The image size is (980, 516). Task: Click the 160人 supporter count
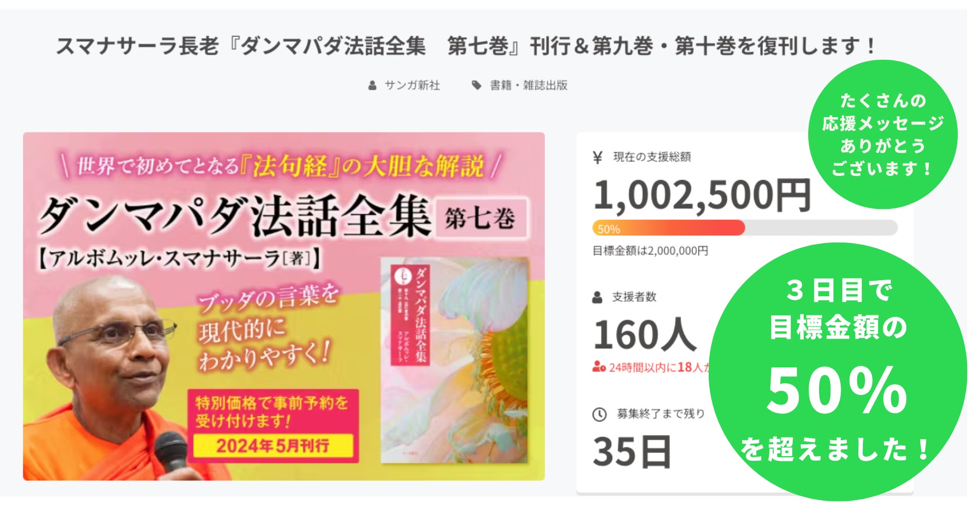[x=645, y=335]
